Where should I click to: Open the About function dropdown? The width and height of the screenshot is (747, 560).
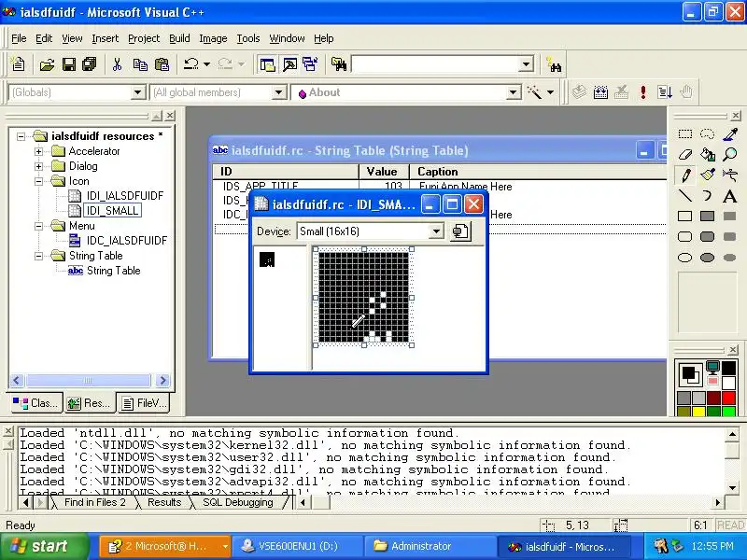[513, 91]
